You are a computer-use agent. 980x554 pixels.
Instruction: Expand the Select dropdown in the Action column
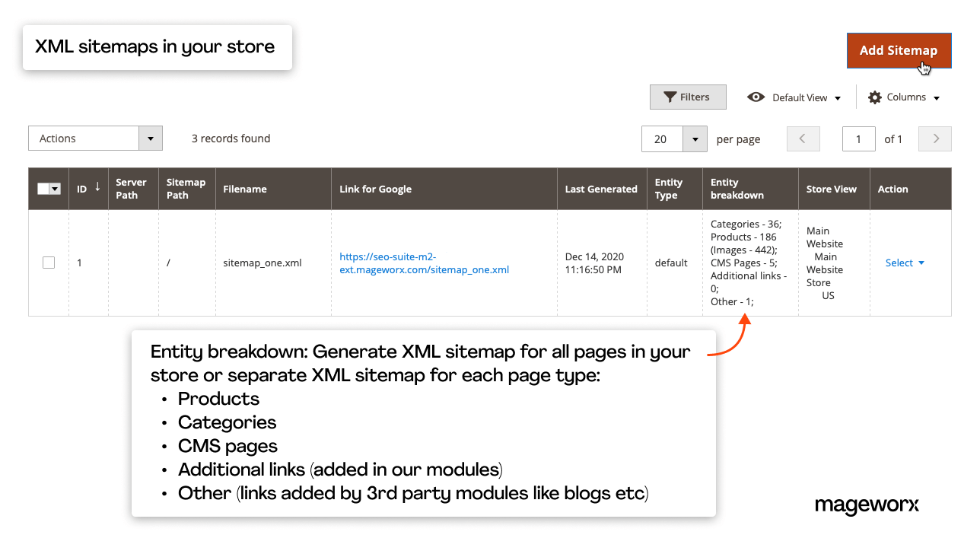905,263
